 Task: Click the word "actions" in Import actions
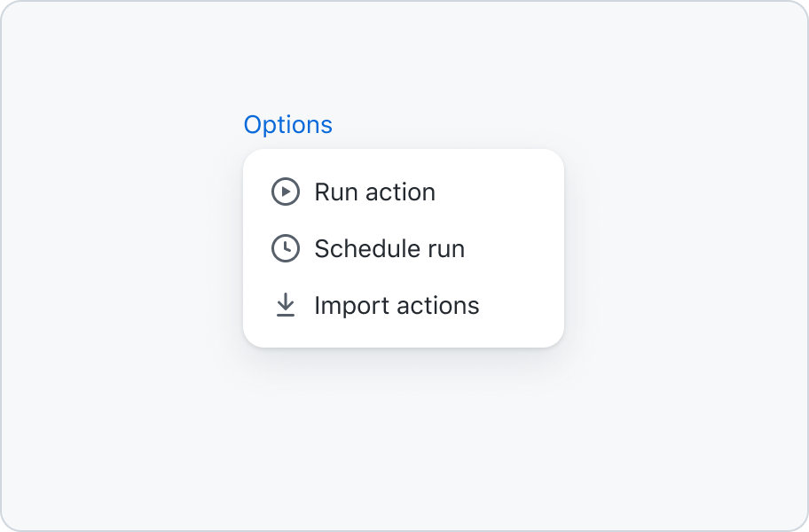(x=438, y=306)
